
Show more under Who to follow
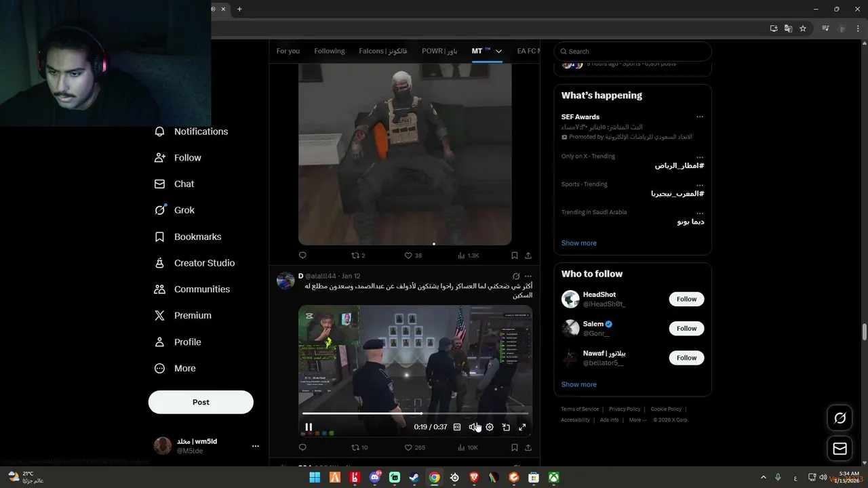point(579,384)
